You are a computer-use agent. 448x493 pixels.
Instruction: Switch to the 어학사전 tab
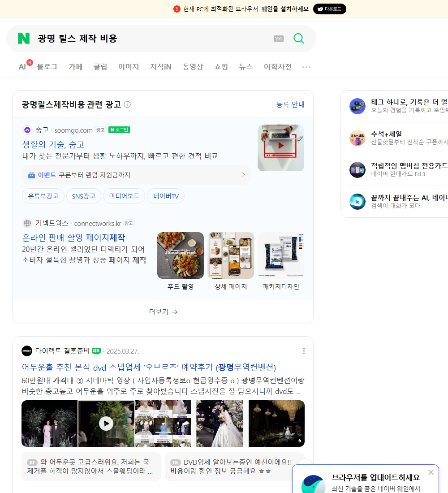278,67
